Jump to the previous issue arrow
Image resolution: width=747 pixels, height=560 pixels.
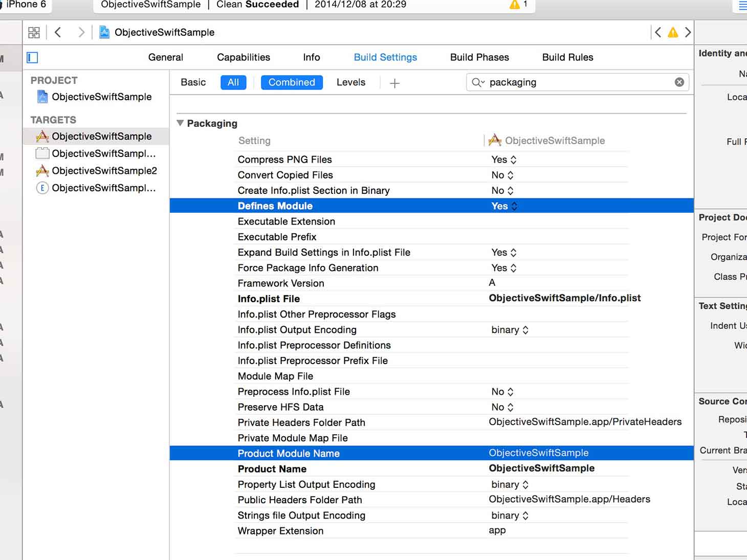point(658,32)
